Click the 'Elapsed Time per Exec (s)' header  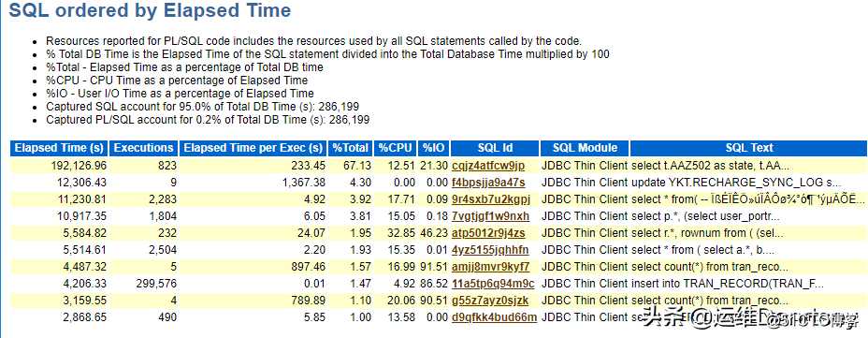click(253, 148)
